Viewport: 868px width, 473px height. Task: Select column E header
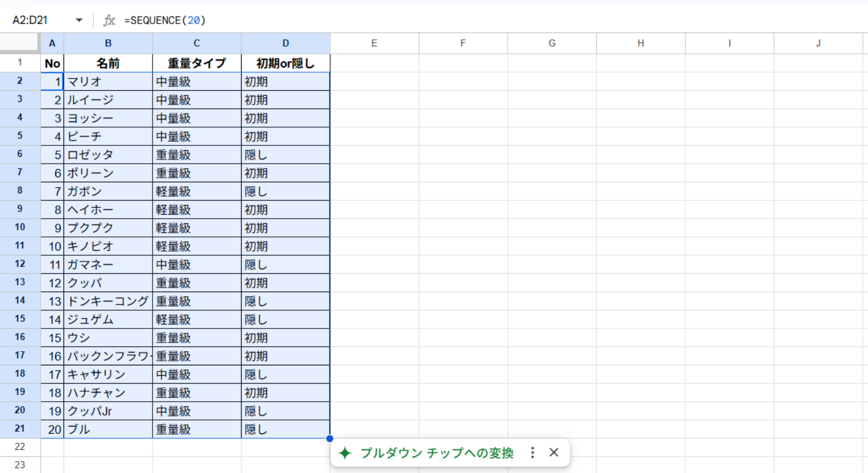click(374, 43)
